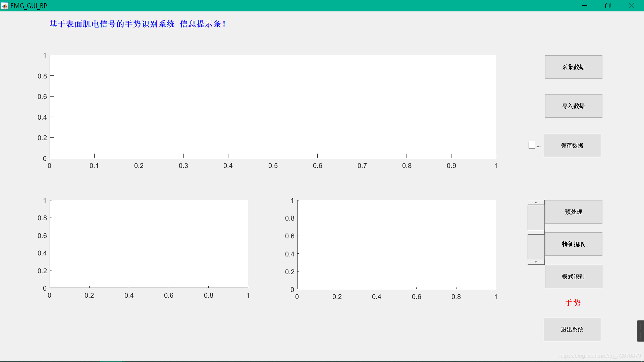Click the vertical slider thumb
The image size is (644, 362).
536,232
